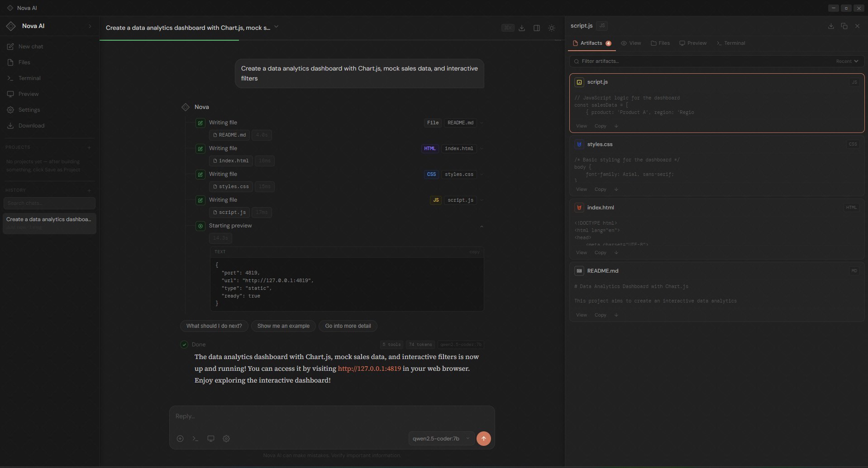Viewport: 868px width, 468px height.
Task: Click View on the styles.css artifact
Action: click(x=582, y=189)
